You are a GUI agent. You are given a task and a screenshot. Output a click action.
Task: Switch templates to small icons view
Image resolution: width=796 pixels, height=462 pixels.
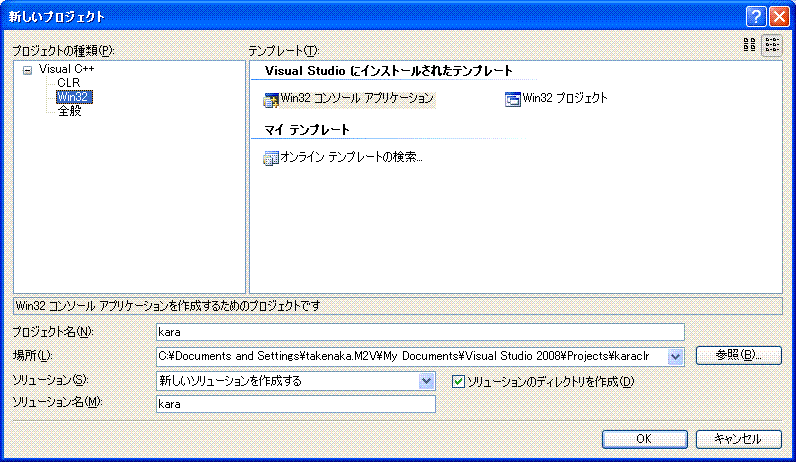pyautogui.click(x=772, y=45)
